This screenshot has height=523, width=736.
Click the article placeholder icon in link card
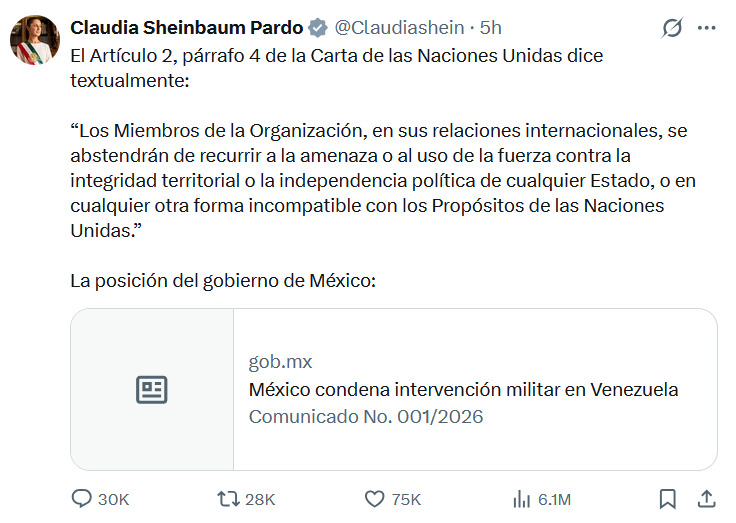click(x=152, y=389)
